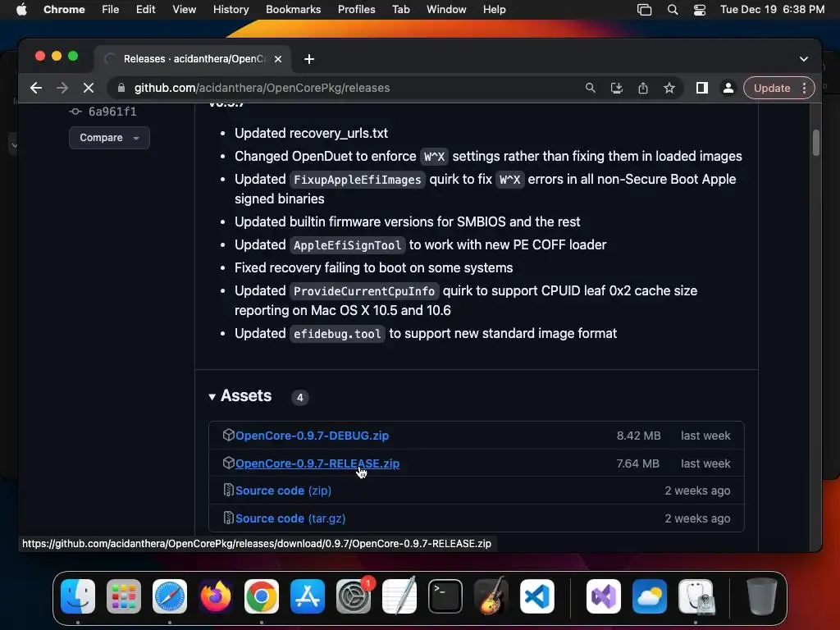Click the file icon beside Source code (tar.gz)

pyautogui.click(x=228, y=518)
